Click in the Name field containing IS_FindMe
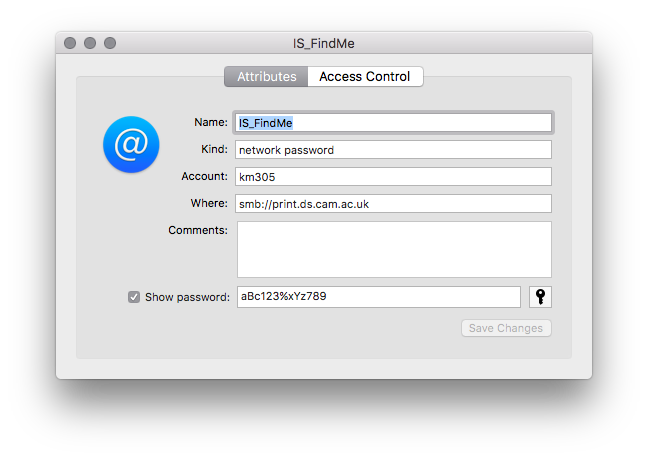The image size is (648, 459). 393,123
